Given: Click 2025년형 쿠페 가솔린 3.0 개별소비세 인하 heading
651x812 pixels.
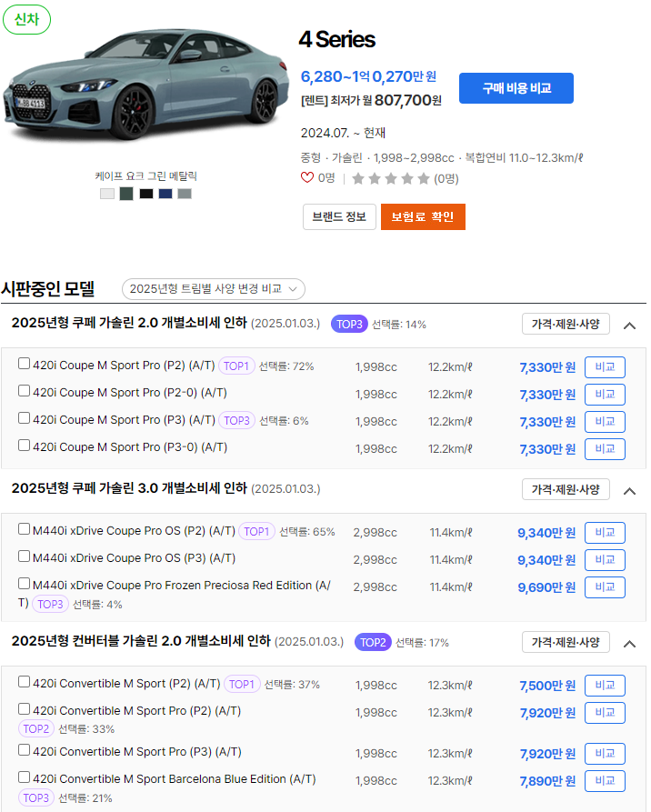Looking at the screenshot, I should coord(129,487).
